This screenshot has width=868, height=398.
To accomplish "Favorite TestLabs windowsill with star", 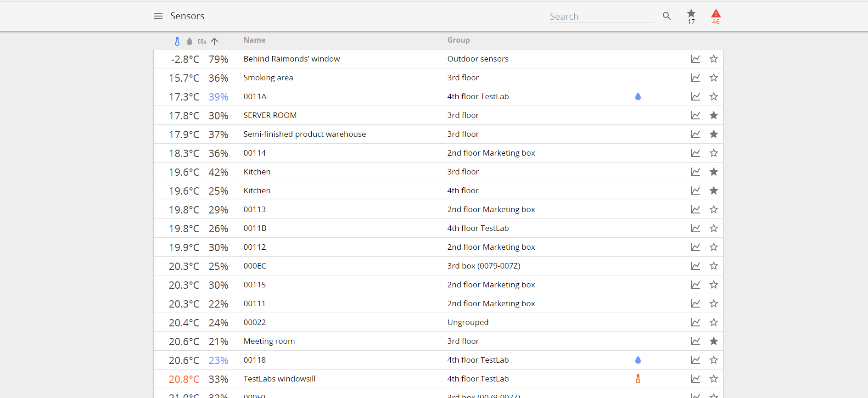I will tap(714, 379).
